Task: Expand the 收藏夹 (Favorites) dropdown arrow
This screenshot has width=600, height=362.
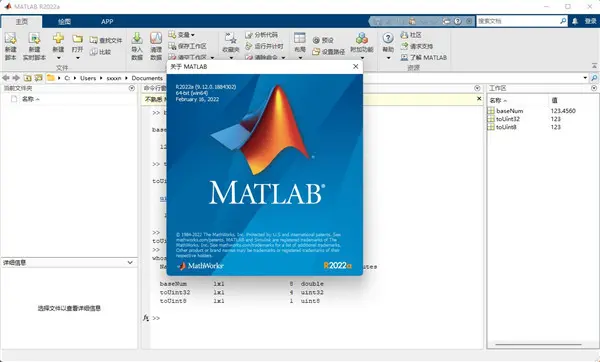Action: point(231,58)
